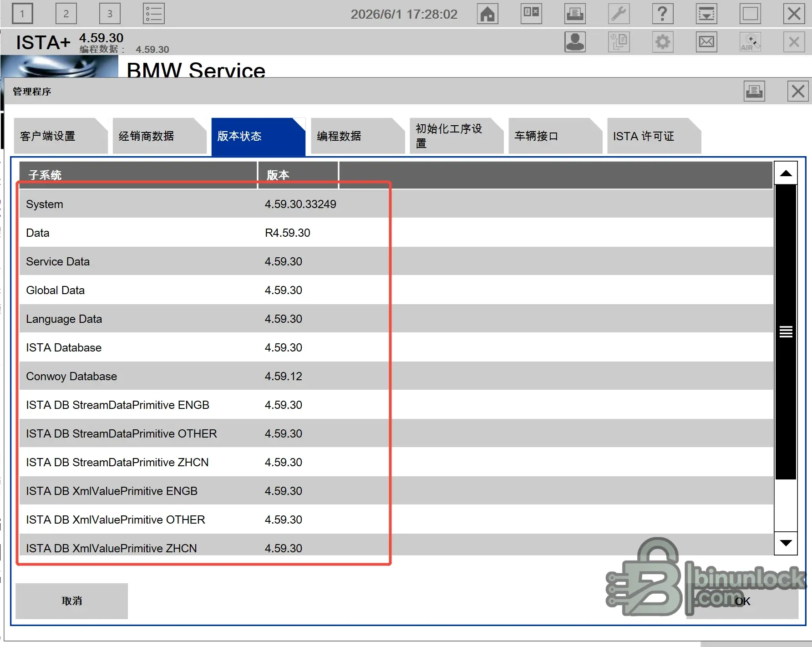Image resolution: width=812 pixels, height=647 pixels.
Task: Select ISTA DB StreamDataPrimitive ENGB row
Action: tap(396, 405)
